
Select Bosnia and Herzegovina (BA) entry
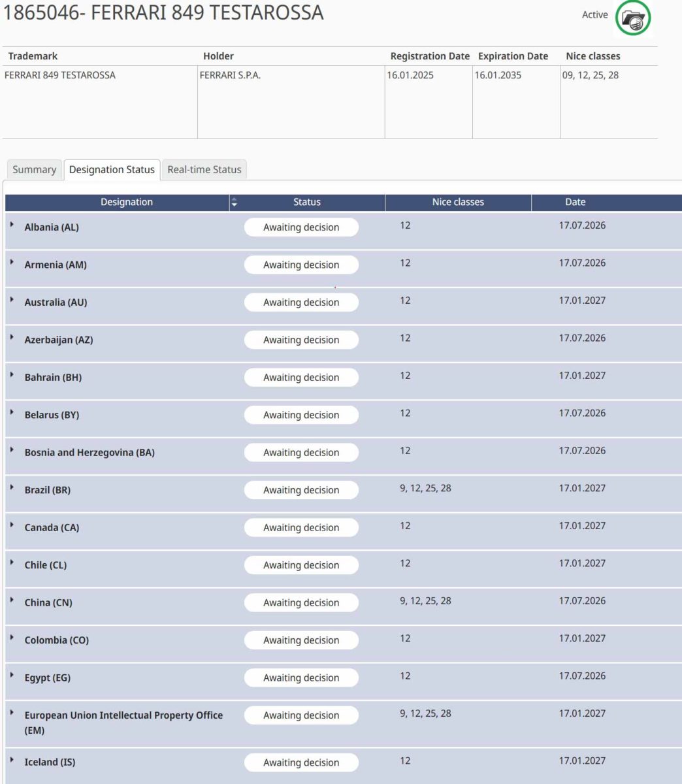click(x=89, y=453)
